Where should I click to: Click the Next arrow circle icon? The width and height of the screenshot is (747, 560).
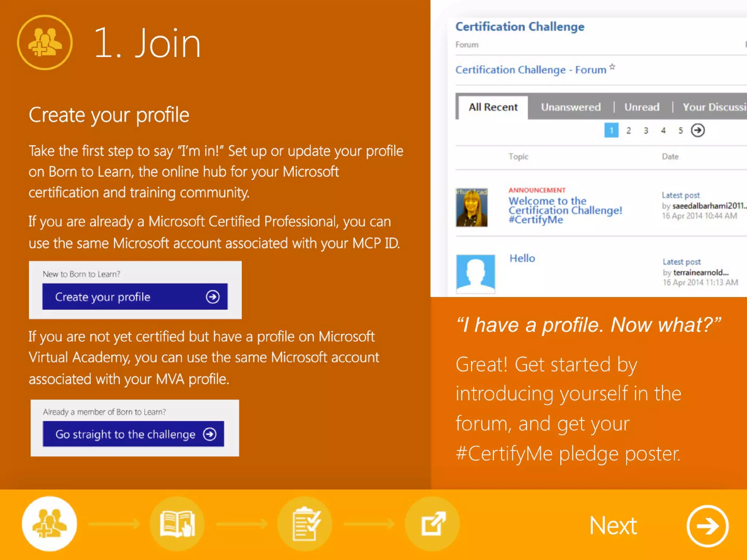(708, 526)
